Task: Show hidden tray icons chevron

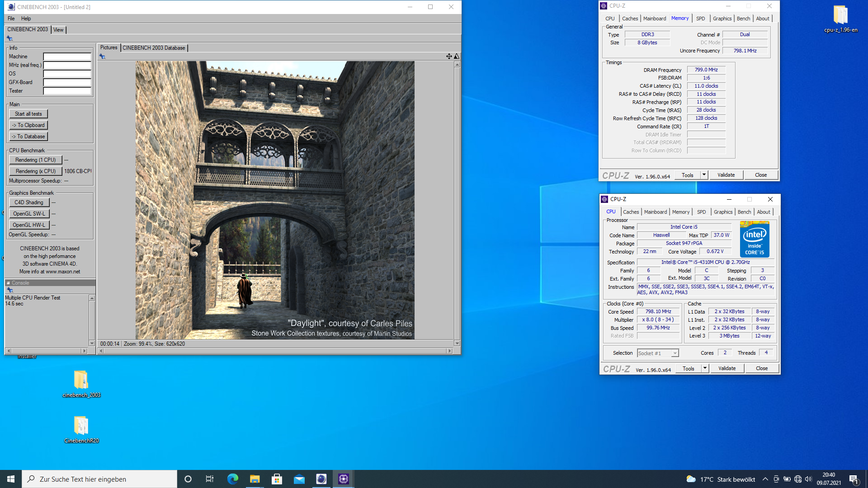Action: [x=765, y=479]
